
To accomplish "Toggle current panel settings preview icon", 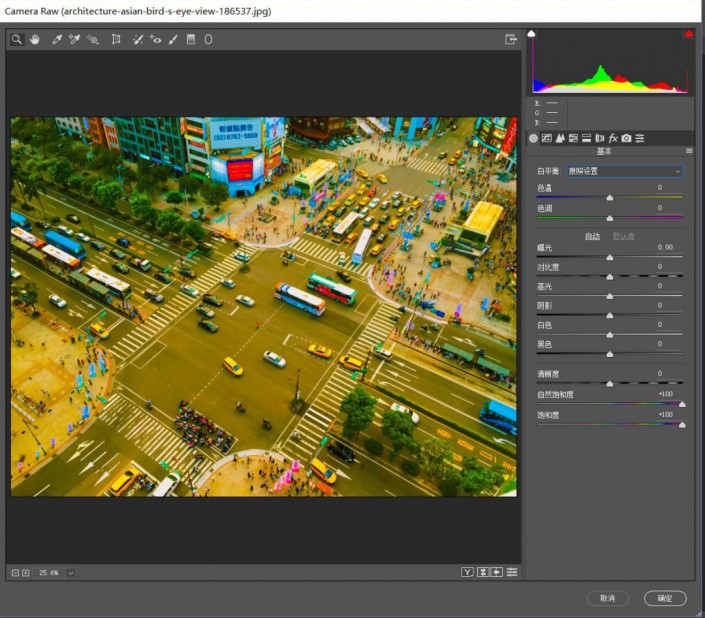I will point(512,572).
